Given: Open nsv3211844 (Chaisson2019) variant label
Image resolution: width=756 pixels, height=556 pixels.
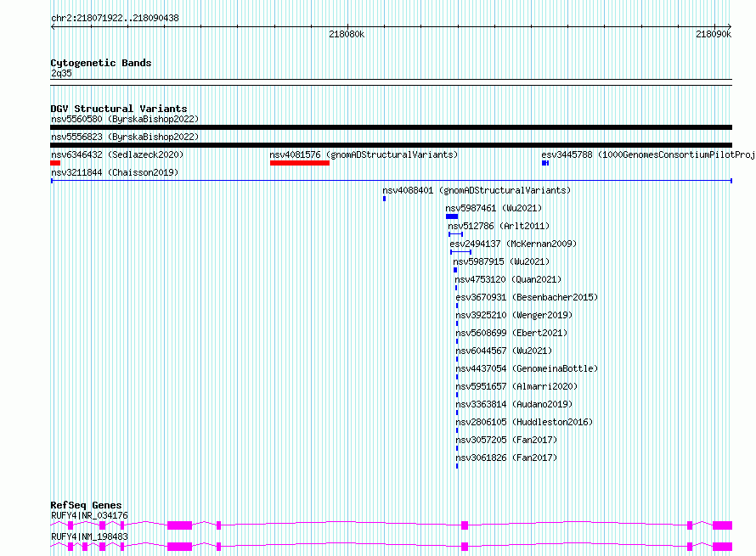Looking at the screenshot, I should 115,172.
